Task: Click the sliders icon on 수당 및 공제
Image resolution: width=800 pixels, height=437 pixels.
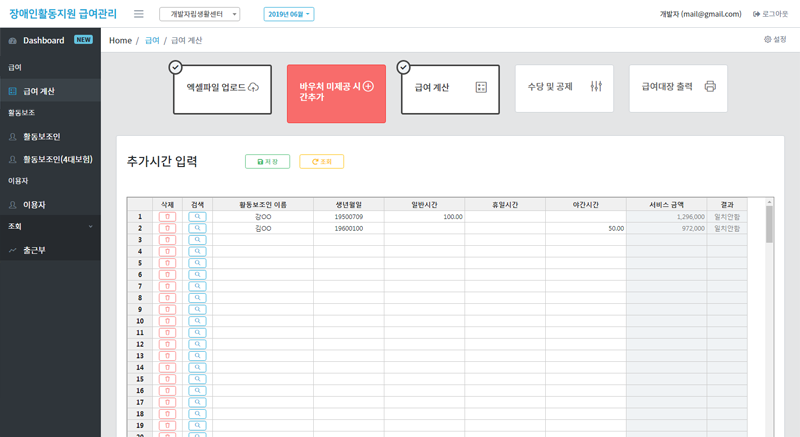Action: click(596, 87)
